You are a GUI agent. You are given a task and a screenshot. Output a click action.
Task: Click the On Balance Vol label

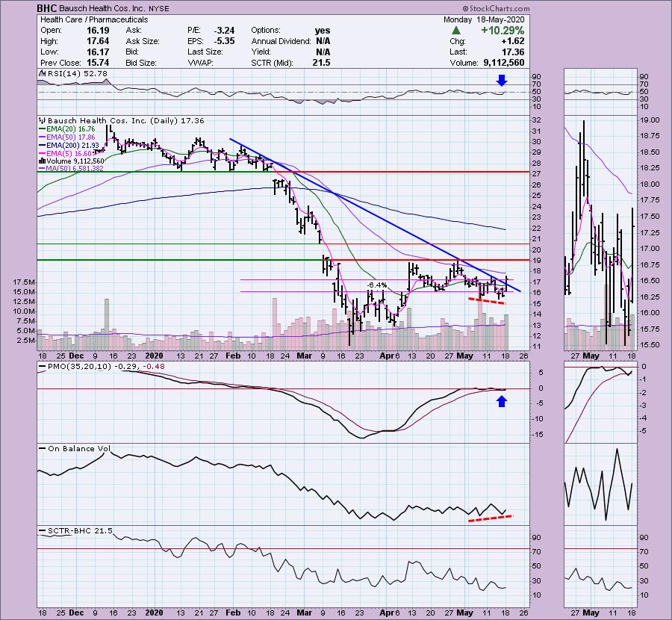(x=79, y=448)
